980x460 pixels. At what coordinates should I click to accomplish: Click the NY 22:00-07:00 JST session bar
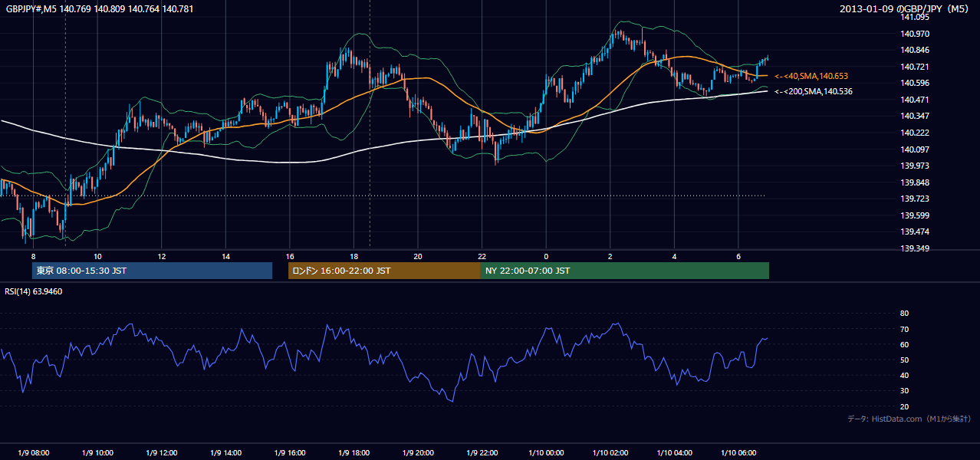(625, 271)
